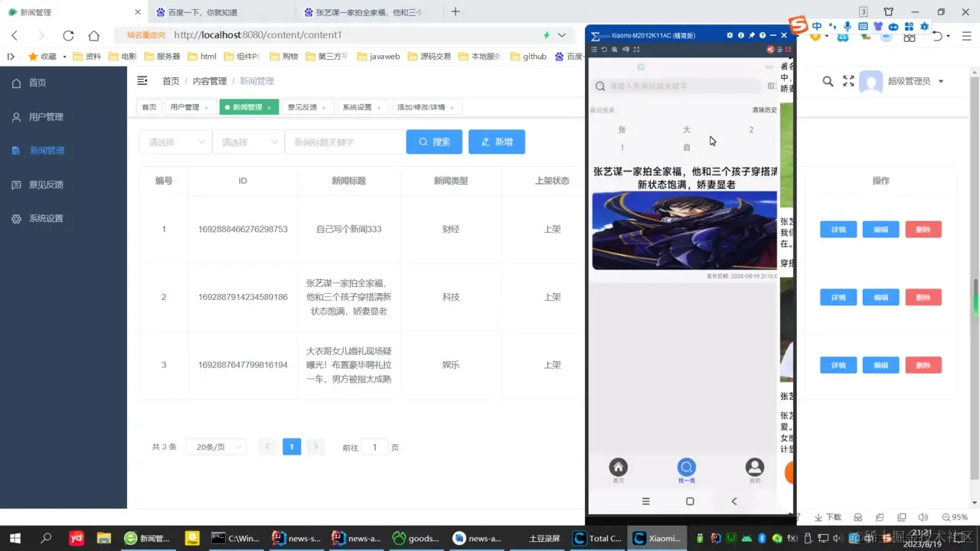980x551 pixels.
Task: Open 系统设置 in the sidebar menu
Action: click(64, 218)
